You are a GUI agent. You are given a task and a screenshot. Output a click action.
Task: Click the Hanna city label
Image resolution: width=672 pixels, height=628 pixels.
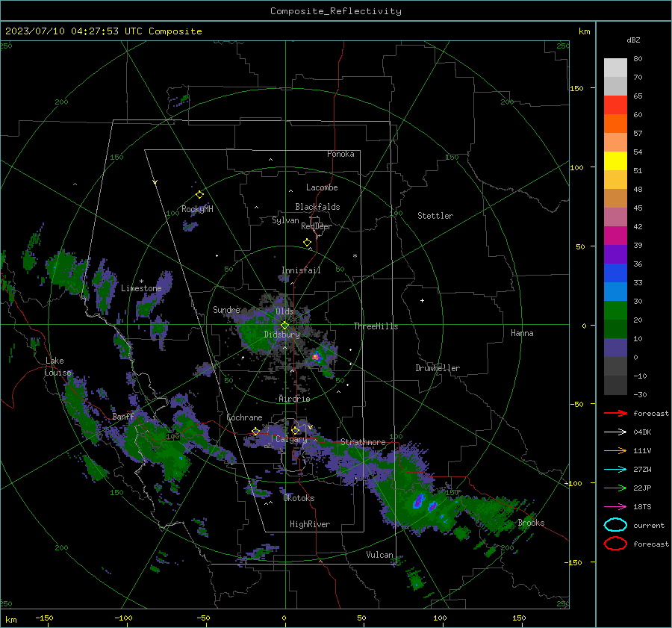[522, 333]
